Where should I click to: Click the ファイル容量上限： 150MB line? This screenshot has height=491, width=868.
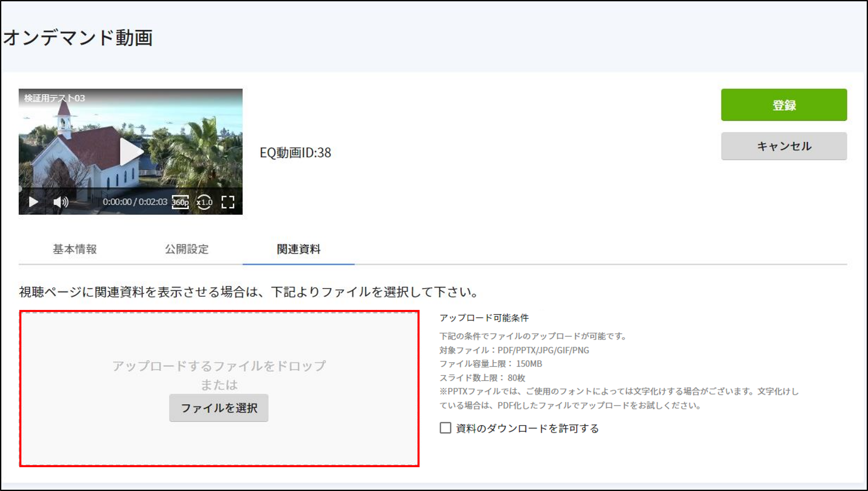491,364
